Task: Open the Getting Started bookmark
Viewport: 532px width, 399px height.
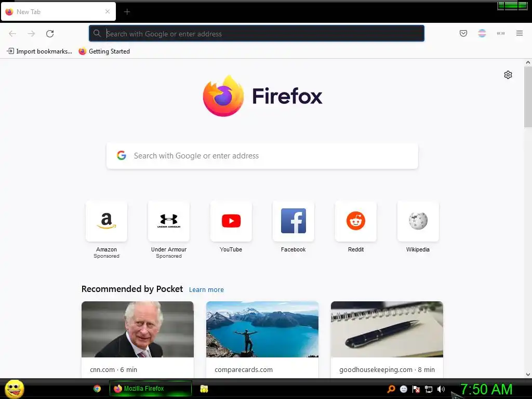Action: click(104, 51)
